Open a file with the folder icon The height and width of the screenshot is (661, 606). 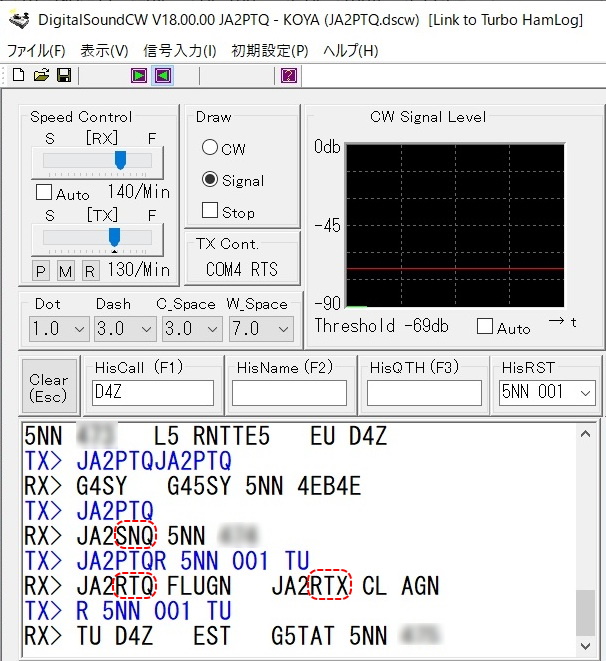(41, 75)
